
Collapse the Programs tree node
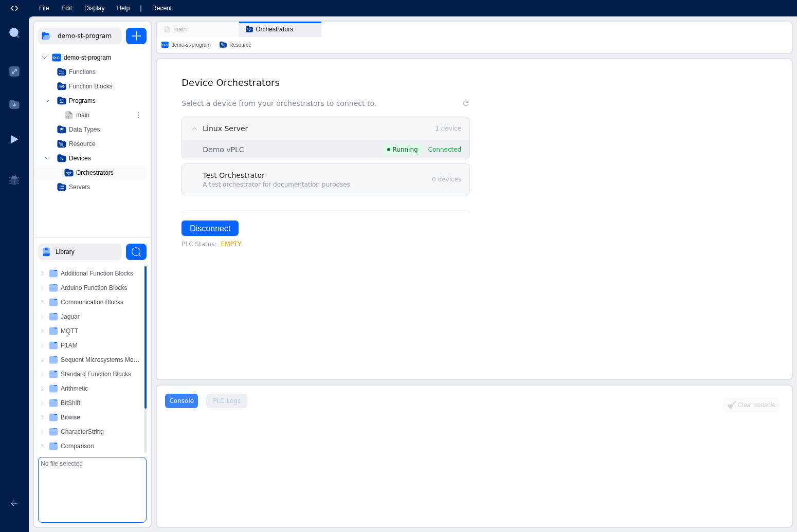[x=47, y=101]
